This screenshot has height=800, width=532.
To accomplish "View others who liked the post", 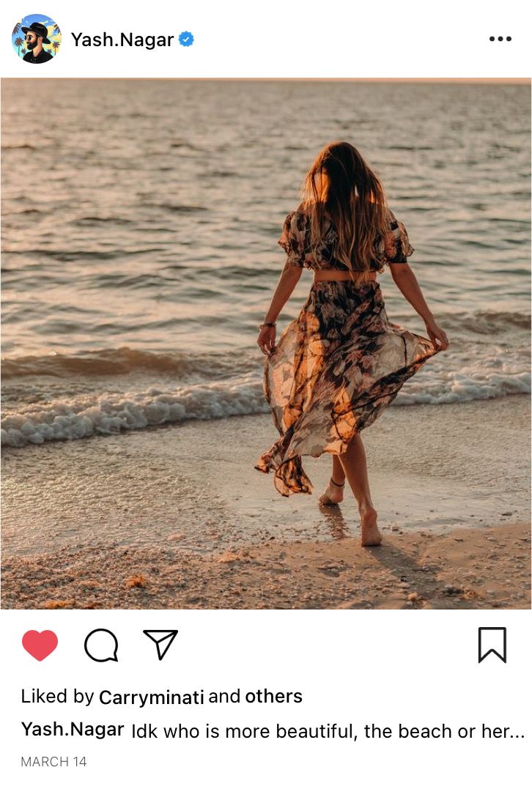I will [x=273, y=696].
